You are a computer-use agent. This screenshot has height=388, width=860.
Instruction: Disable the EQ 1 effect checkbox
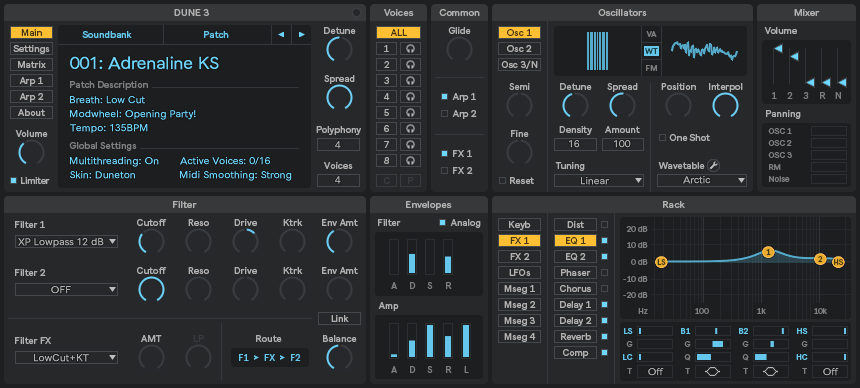pyautogui.click(x=604, y=240)
